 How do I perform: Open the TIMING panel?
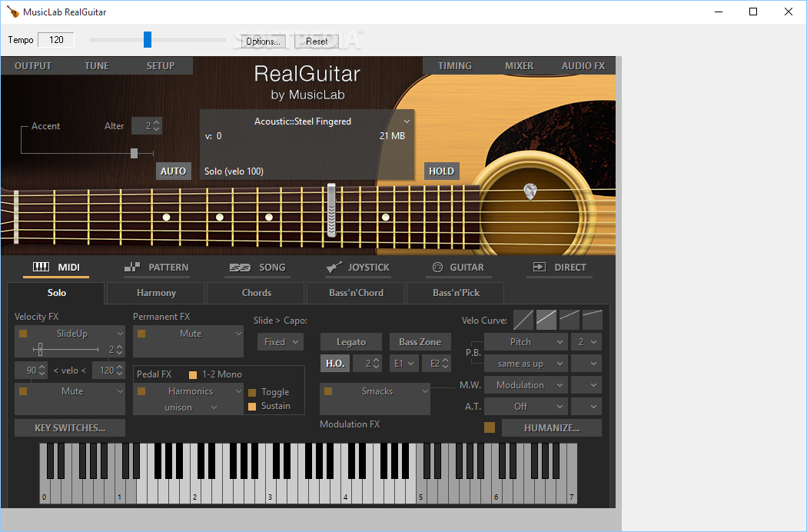coord(455,66)
